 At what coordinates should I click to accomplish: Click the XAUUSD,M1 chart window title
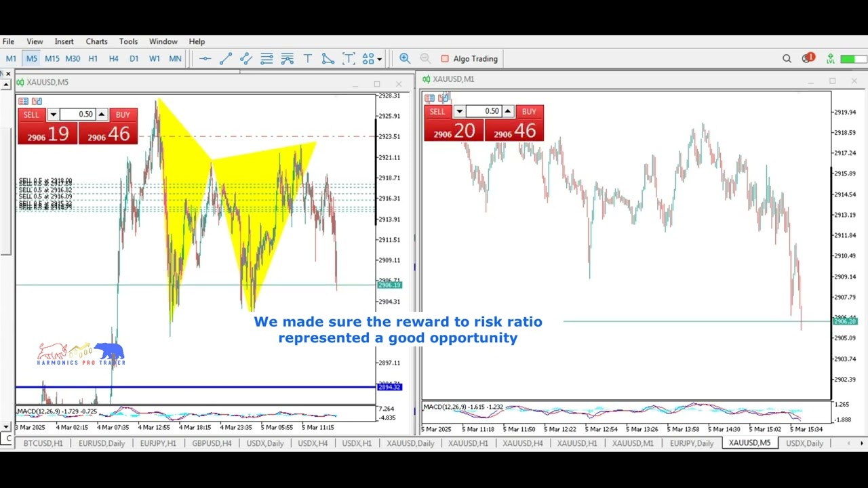(x=453, y=79)
